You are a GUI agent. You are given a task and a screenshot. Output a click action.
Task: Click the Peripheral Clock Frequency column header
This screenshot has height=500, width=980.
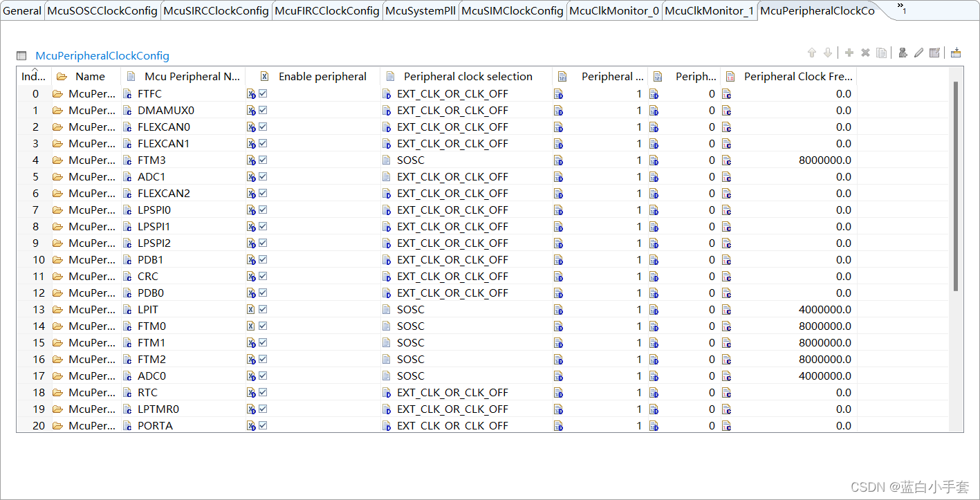(788, 77)
